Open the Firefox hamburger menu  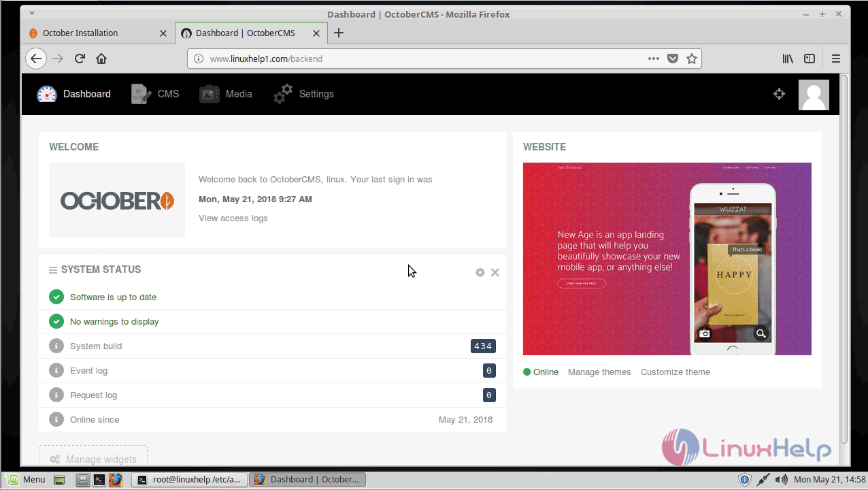pos(836,59)
